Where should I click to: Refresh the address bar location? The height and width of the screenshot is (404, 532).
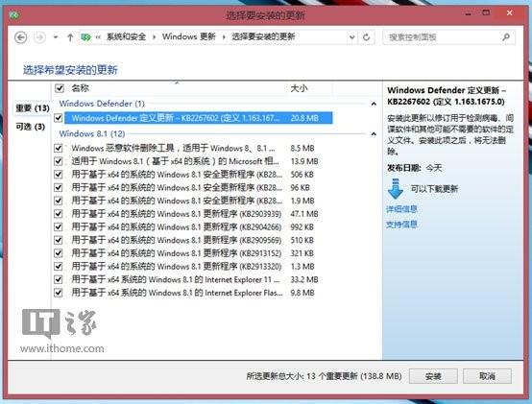366,36
